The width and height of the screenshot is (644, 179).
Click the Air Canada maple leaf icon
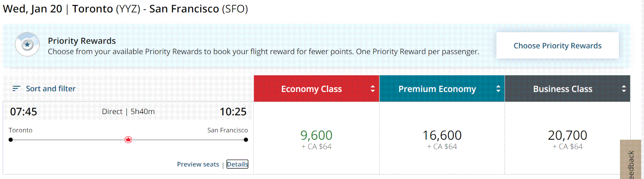(x=128, y=140)
